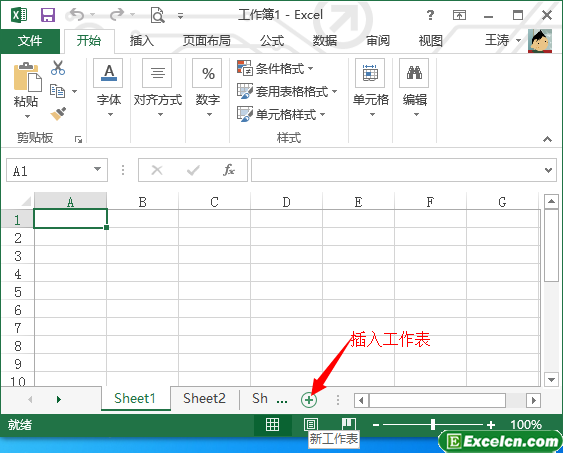Click the green New Sheet plus button
This screenshot has height=453, width=563.
coord(309,400)
